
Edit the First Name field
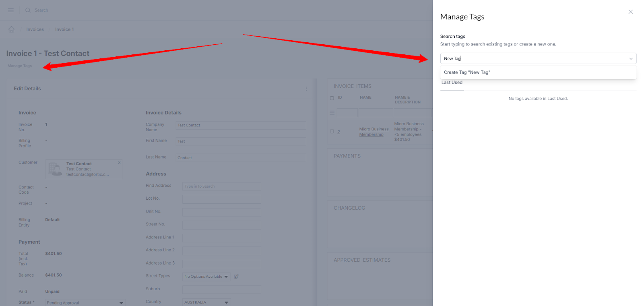click(x=241, y=141)
